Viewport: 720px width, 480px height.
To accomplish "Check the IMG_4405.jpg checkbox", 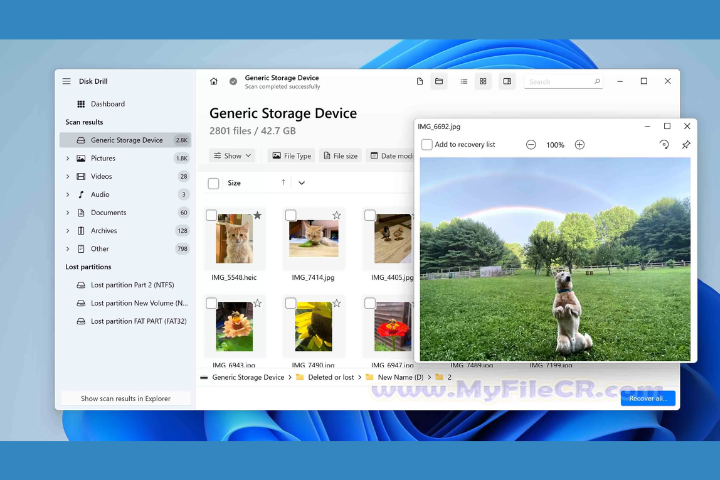I will point(370,215).
